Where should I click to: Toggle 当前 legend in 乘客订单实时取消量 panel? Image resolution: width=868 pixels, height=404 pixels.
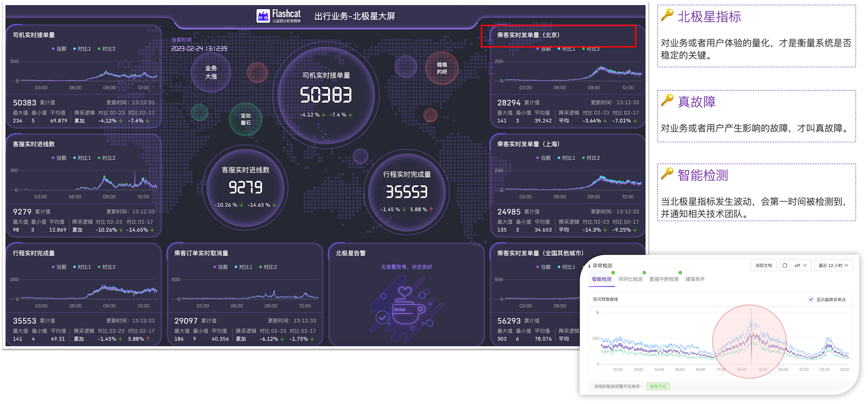(x=221, y=267)
